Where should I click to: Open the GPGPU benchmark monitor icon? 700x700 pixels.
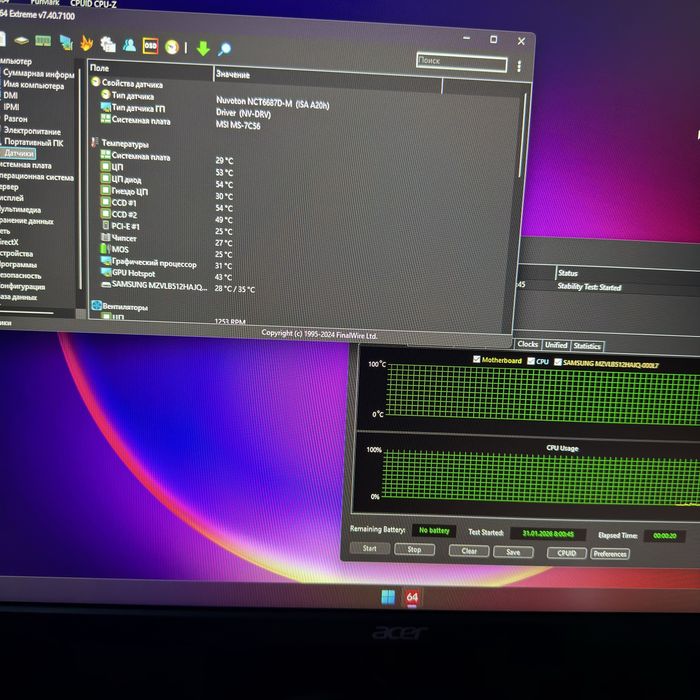(66, 42)
